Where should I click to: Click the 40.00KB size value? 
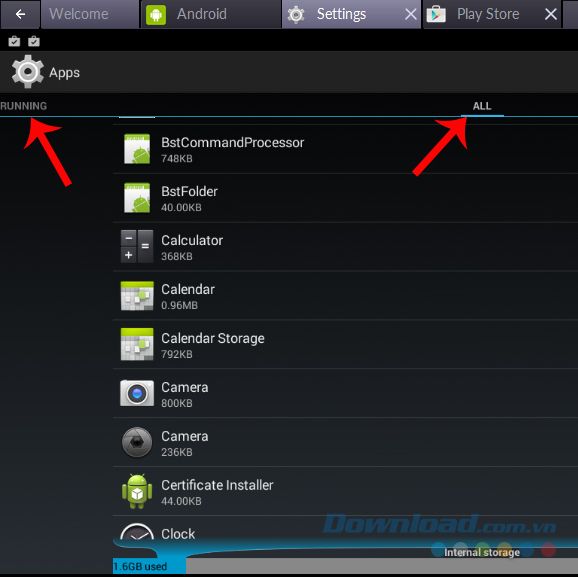(x=181, y=207)
